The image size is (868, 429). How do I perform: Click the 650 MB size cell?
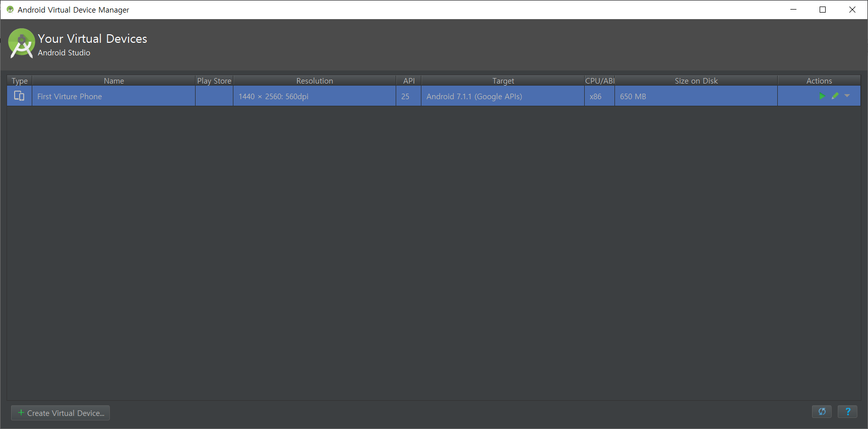point(696,96)
